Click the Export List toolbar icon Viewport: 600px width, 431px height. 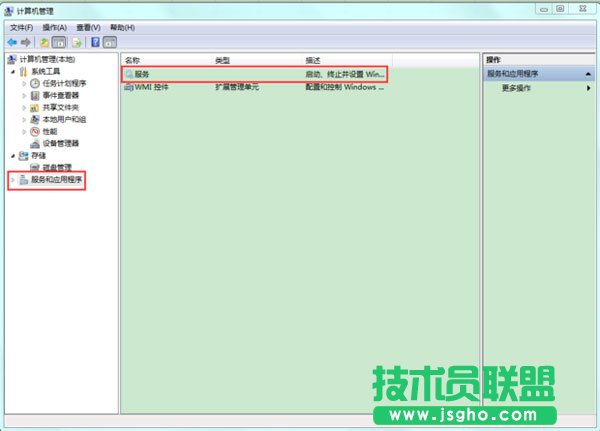point(77,42)
